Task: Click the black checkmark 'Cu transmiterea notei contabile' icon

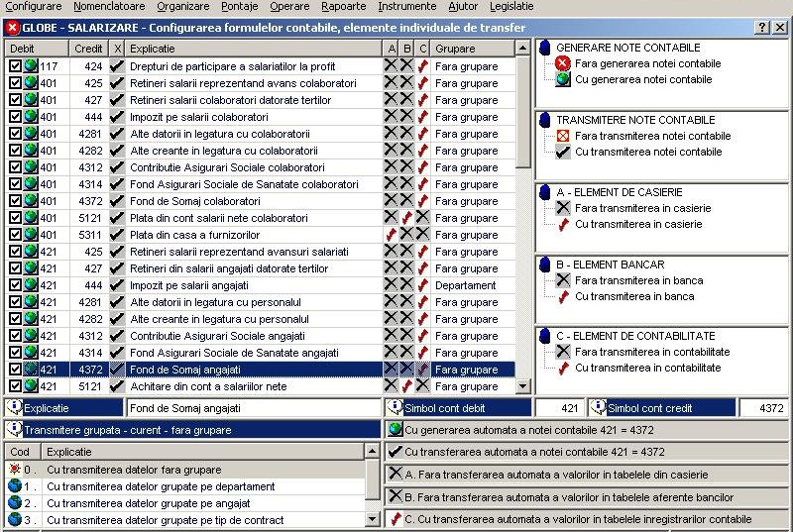Action: (x=563, y=152)
